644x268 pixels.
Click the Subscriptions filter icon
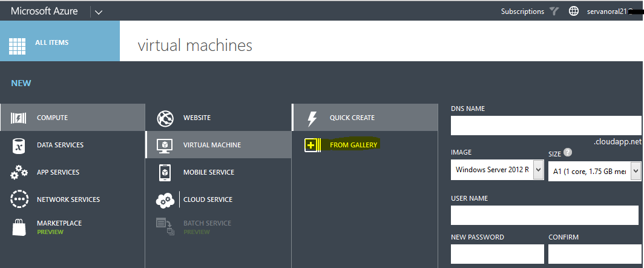pyautogui.click(x=554, y=12)
